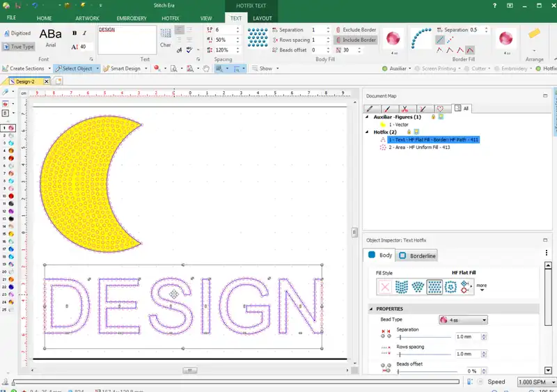Choose the HF Flat Fill style icon
This screenshot has width=557, height=392.
point(434,287)
